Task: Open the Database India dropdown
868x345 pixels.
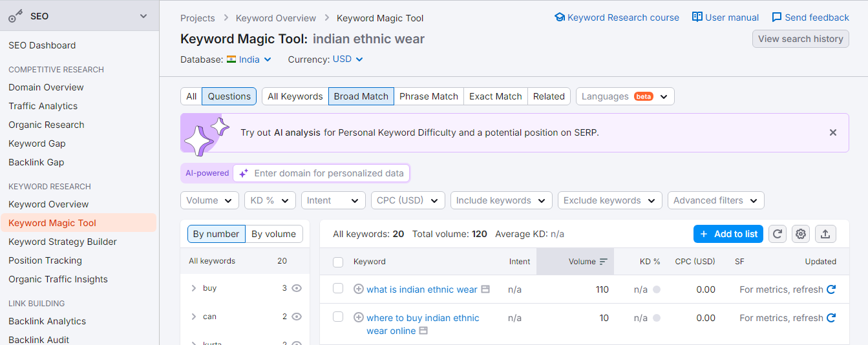Action: (249, 59)
